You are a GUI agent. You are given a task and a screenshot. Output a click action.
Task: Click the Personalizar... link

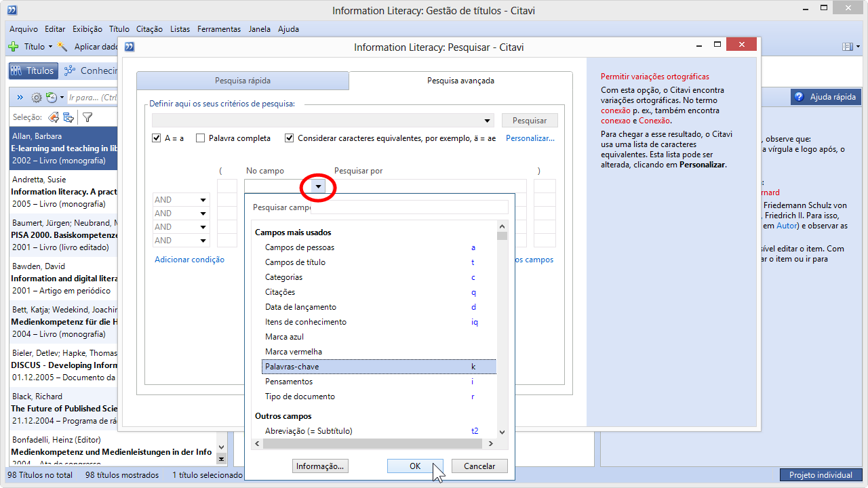(x=530, y=138)
